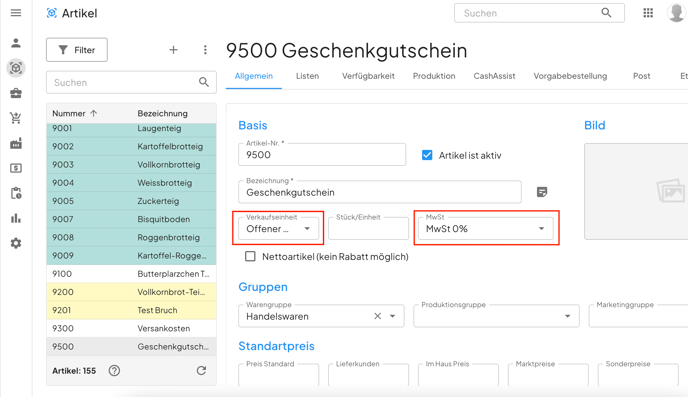Screen dimensions: 688x397
Task: Open the hamburger menu
Action: (16, 13)
